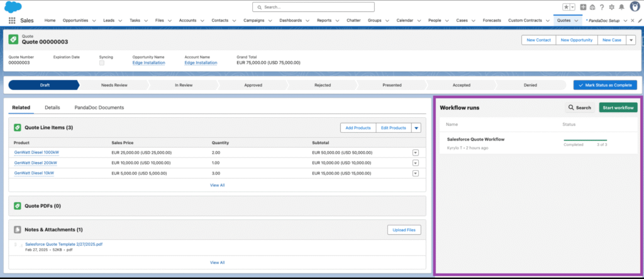Click New Case button
The height and width of the screenshot is (279, 644).
[x=611, y=40]
